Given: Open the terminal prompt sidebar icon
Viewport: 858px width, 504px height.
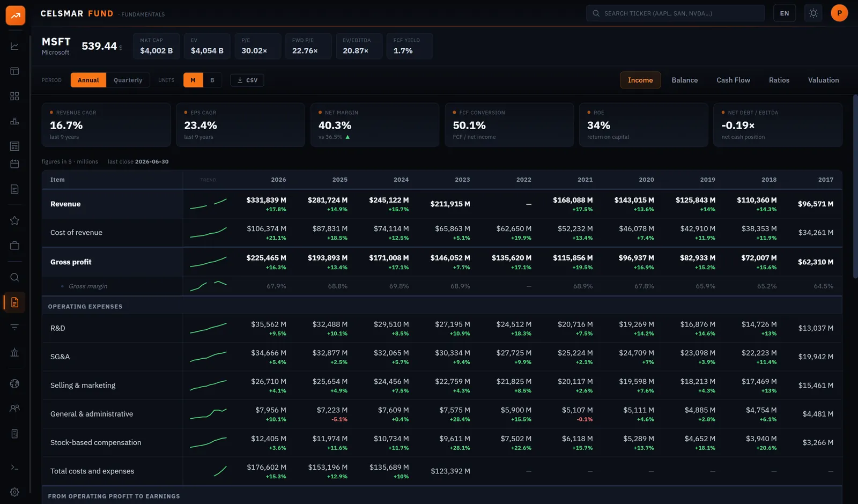Looking at the screenshot, I should tap(14, 467).
